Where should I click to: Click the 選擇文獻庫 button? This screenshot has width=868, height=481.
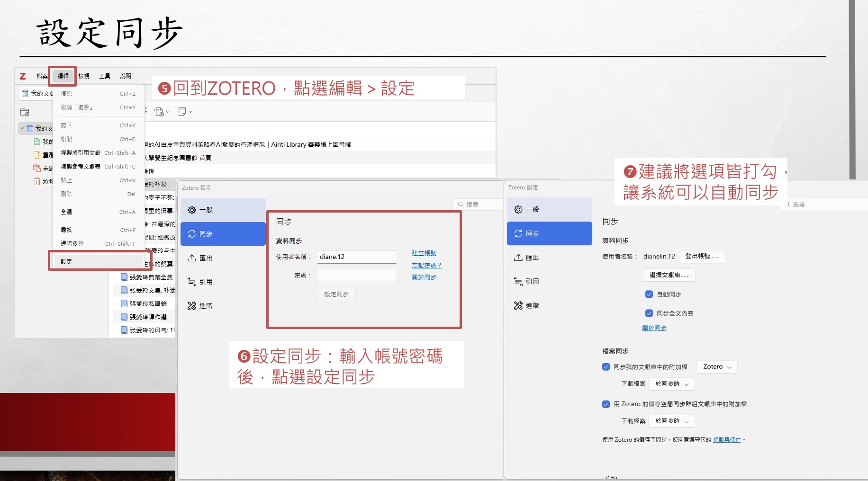click(x=669, y=275)
